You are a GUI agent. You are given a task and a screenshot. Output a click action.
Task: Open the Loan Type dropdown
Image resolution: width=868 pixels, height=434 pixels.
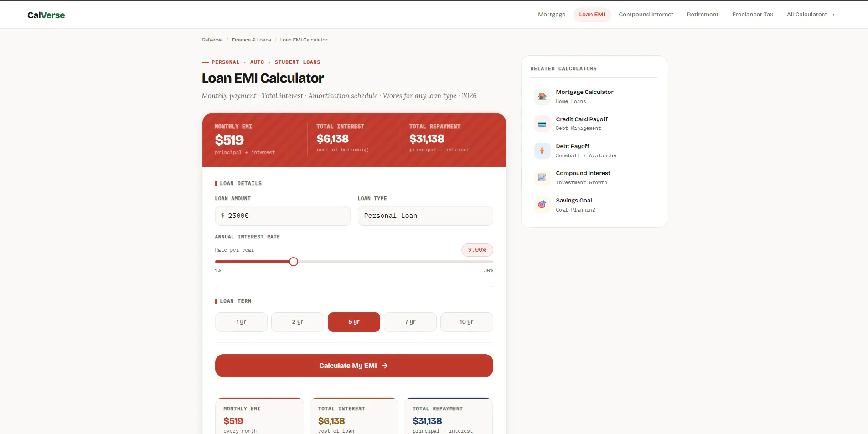click(x=425, y=216)
